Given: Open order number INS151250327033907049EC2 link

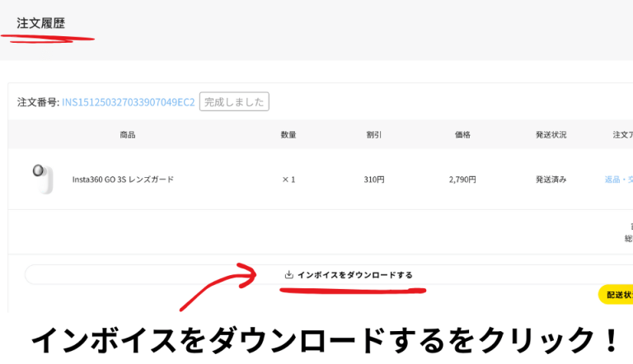Looking at the screenshot, I should click(x=129, y=102).
